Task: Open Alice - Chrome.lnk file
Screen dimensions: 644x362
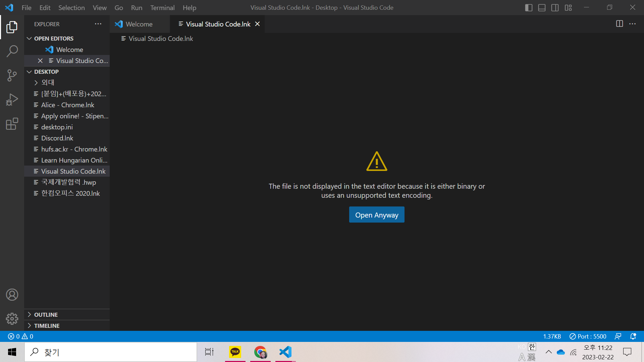Action: [67, 105]
